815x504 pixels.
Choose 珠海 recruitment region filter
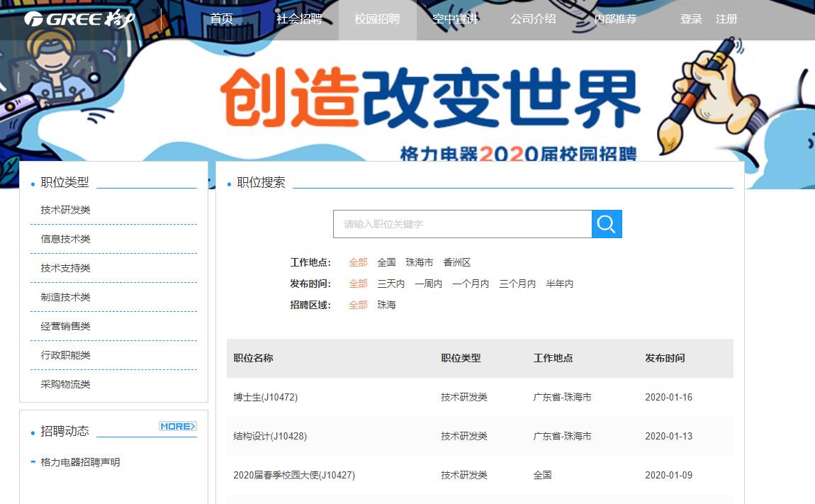click(x=386, y=306)
